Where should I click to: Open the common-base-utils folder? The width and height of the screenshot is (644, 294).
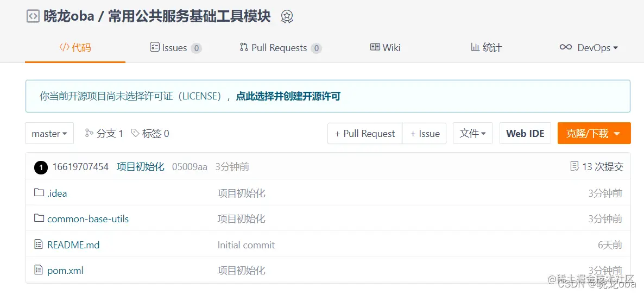coord(88,219)
